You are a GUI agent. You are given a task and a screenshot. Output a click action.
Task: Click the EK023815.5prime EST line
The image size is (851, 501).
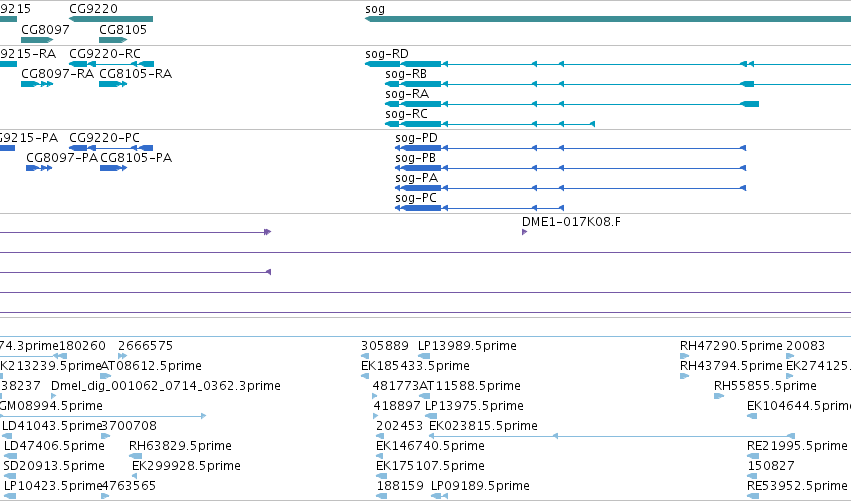612,436
